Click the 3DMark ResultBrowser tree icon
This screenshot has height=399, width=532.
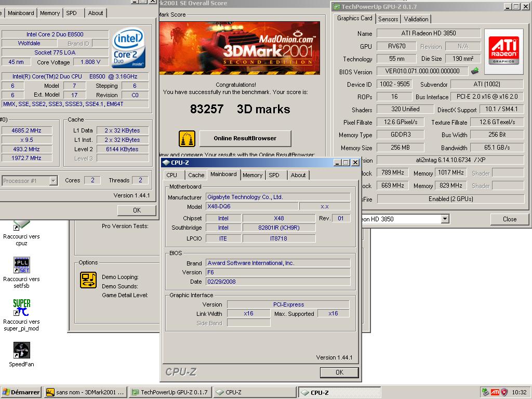pos(187,138)
